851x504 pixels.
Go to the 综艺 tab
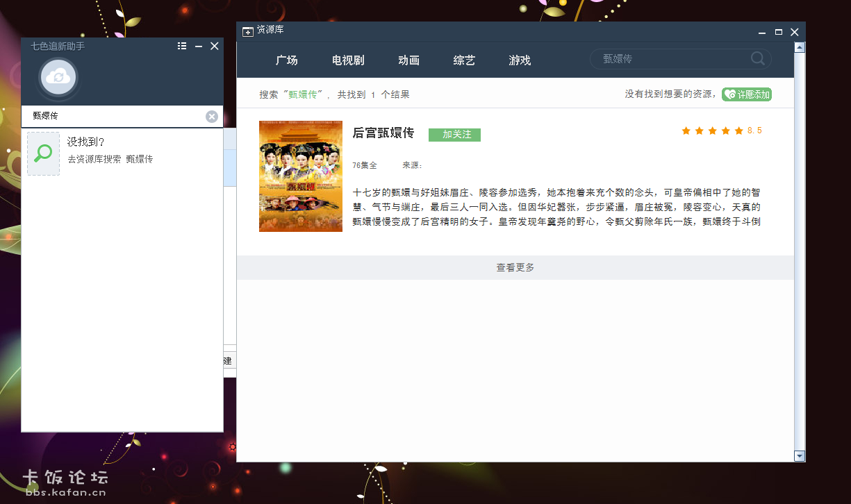tap(464, 60)
